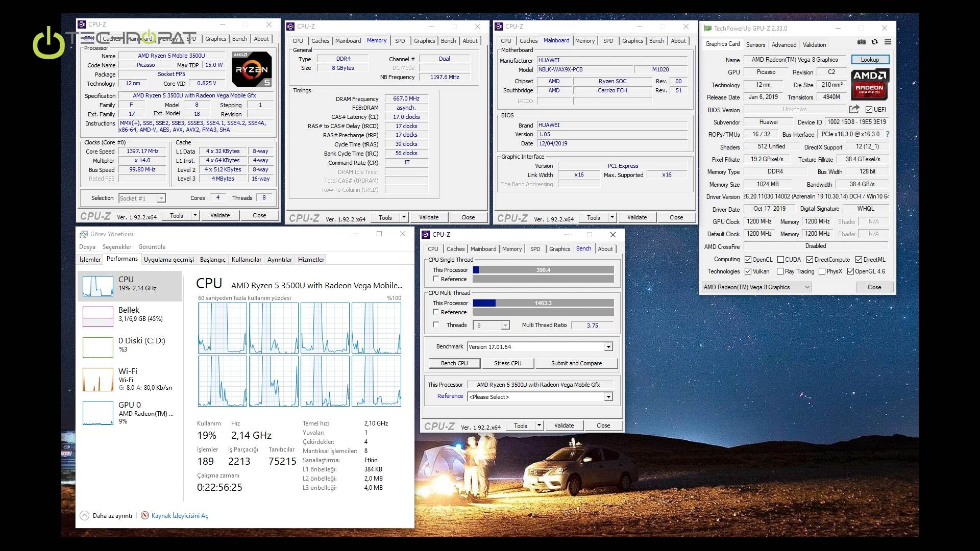Toggle the UEFI checkbox

click(x=869, y=109)
